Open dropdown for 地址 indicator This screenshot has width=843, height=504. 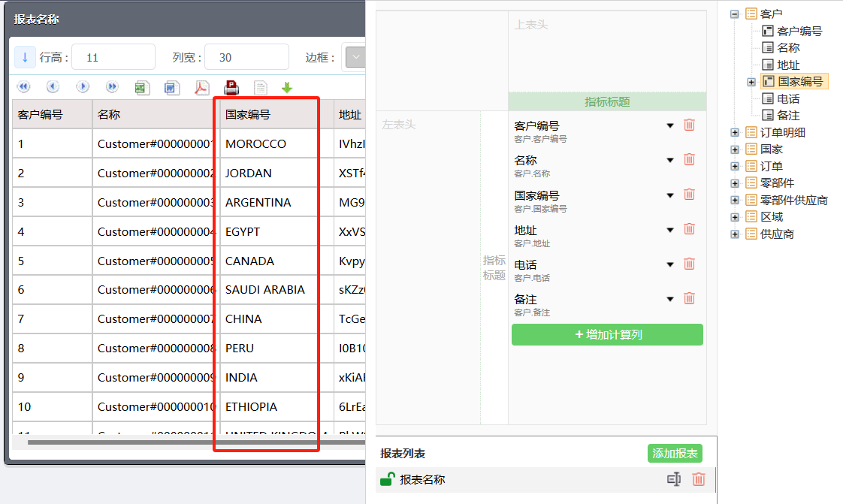coord(670,230)
